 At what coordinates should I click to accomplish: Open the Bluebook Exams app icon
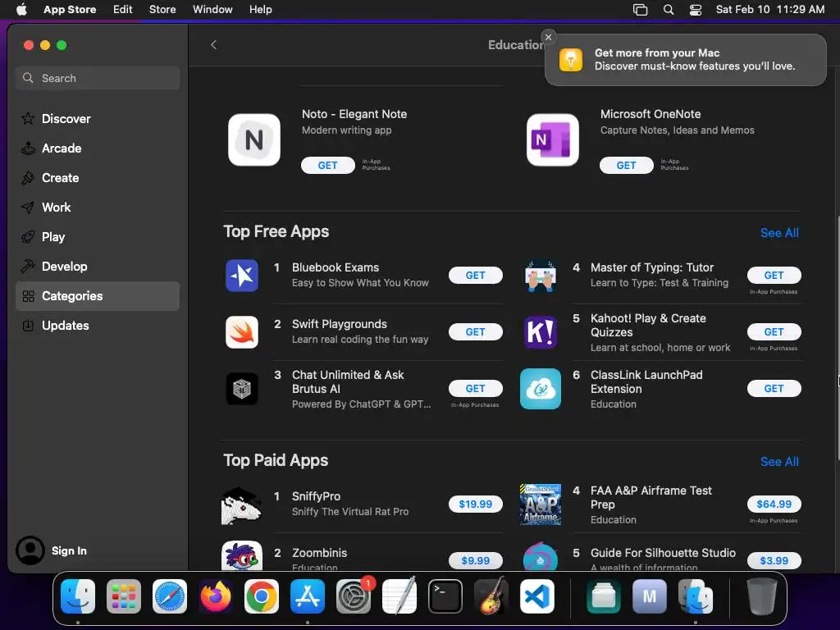[x=242, y=276]
